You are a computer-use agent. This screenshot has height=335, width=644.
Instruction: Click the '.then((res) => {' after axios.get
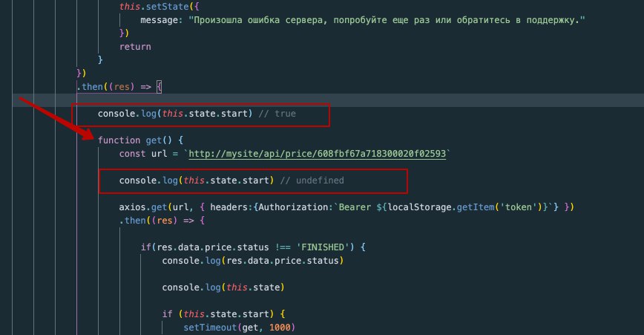coord(162,221)
